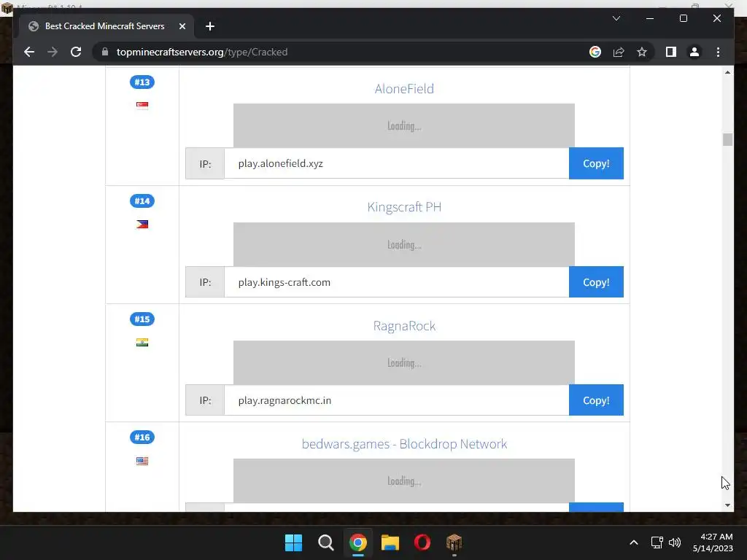Click the #15 rank badge
The height and width of the screenshot is (560, 747).
[x=142, y=319]
